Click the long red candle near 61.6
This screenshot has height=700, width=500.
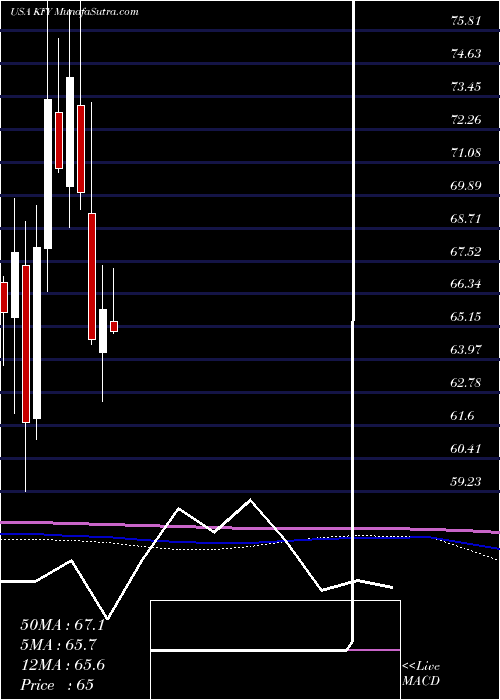click(x=26, y=344)
